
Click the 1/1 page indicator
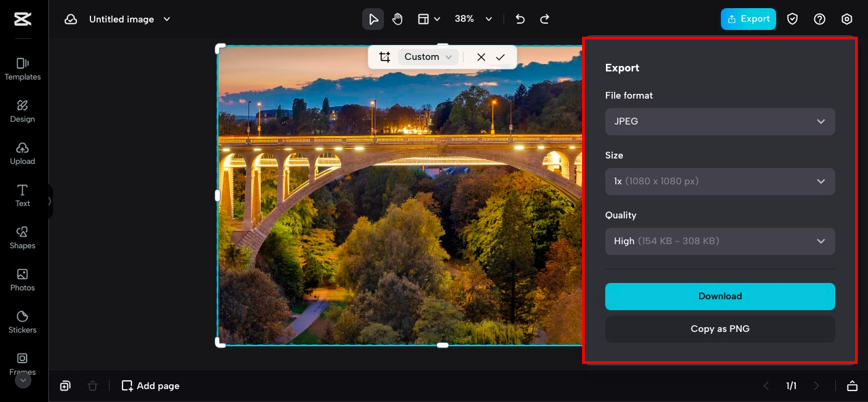(791, 386)
